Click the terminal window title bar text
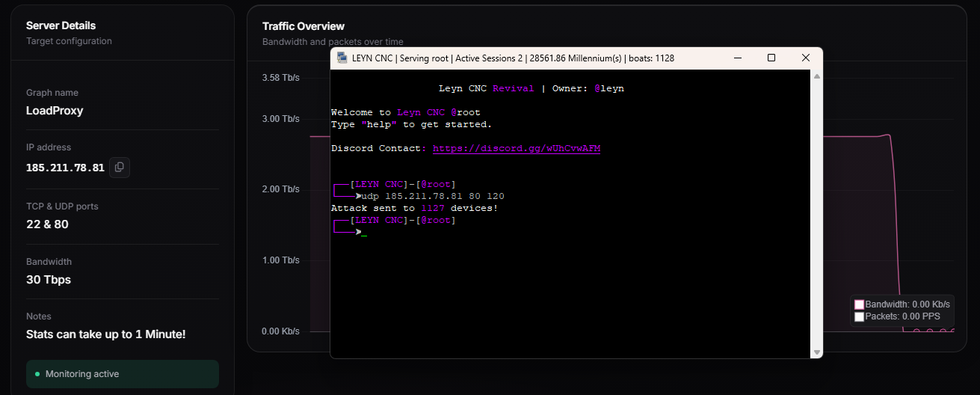 coord(513,58)
